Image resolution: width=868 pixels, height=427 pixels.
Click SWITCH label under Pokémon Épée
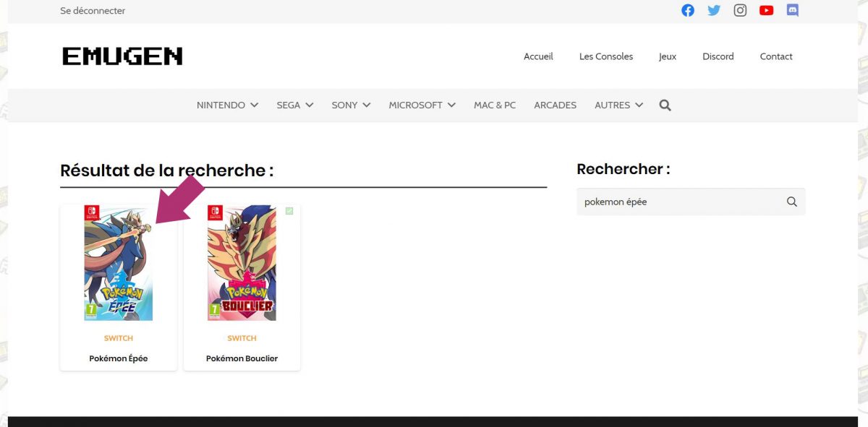[119, 338]
